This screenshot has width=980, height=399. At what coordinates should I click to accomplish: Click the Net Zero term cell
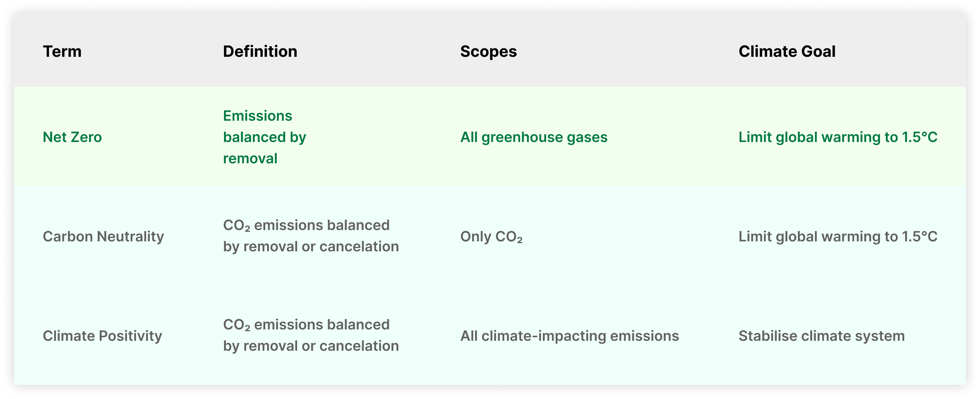pyautogui.click(x=72, y=137)
